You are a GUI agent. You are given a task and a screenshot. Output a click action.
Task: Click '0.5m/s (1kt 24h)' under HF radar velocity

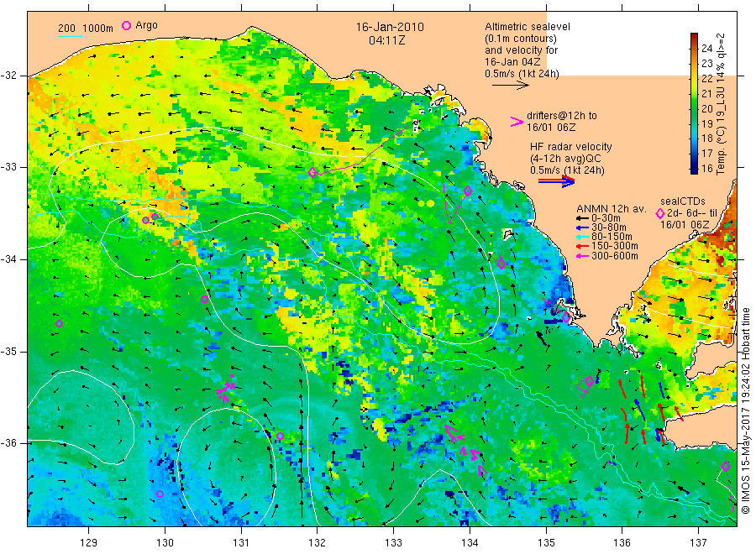click(567, 170)
